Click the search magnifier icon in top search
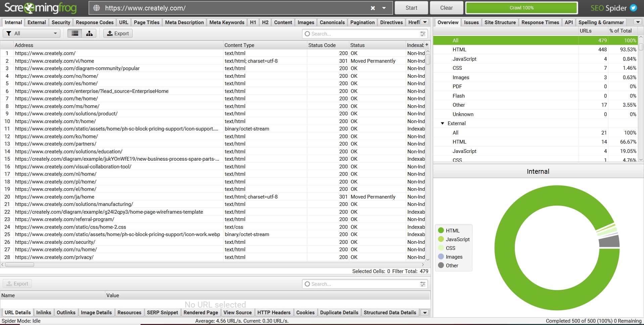644x325 pixels. (x=307, y=34)
